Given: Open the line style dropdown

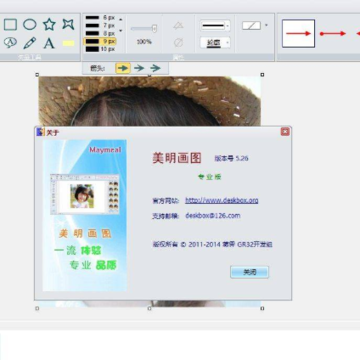Looking at the screenshot, I should tap(215, 26).
